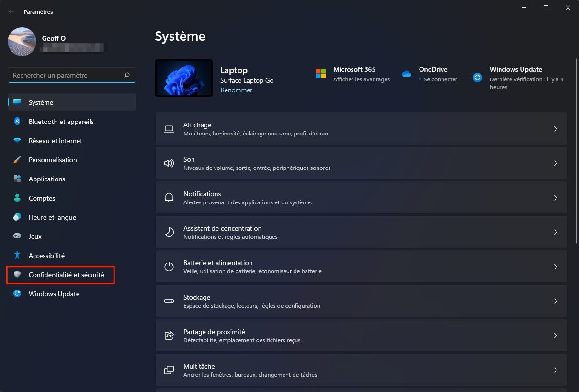Go to the Jeux section
This screenshot has height=392, width=579.
[x=72, y=236]
